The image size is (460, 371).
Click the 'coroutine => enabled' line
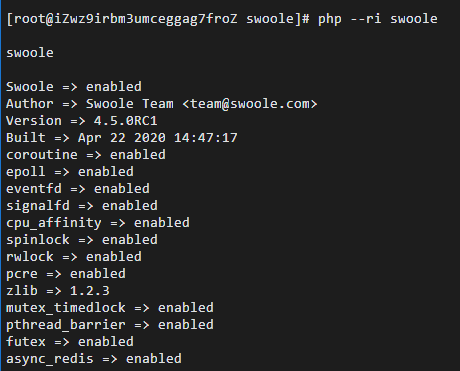click(86, 155)
